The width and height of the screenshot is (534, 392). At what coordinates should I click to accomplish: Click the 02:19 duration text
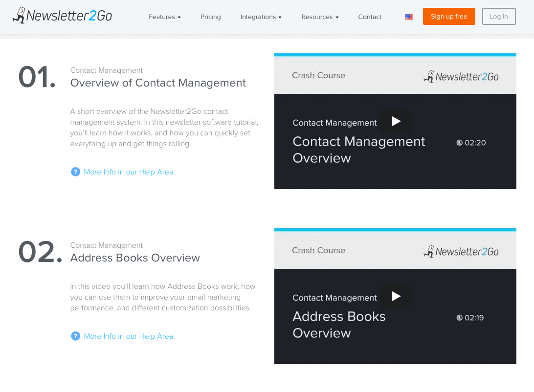(x=474, y=318)
